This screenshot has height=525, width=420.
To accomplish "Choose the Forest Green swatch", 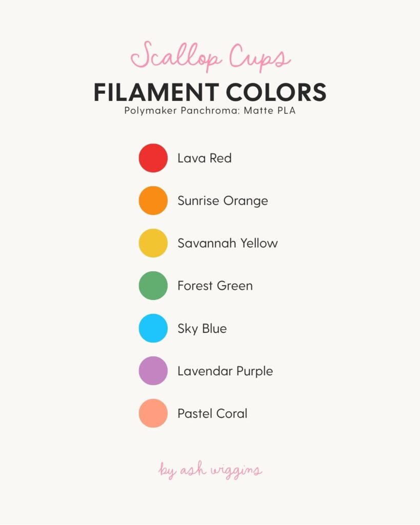I will click(153, 286).
